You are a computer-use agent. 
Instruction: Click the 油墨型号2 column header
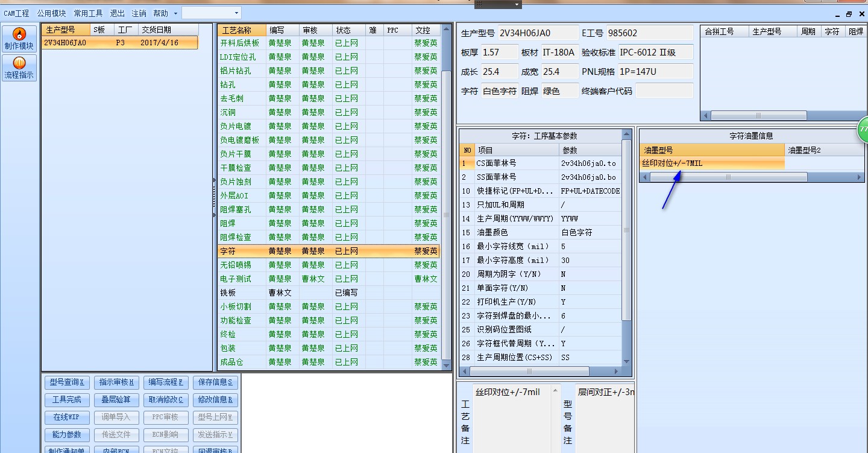(x=824, y=150)
